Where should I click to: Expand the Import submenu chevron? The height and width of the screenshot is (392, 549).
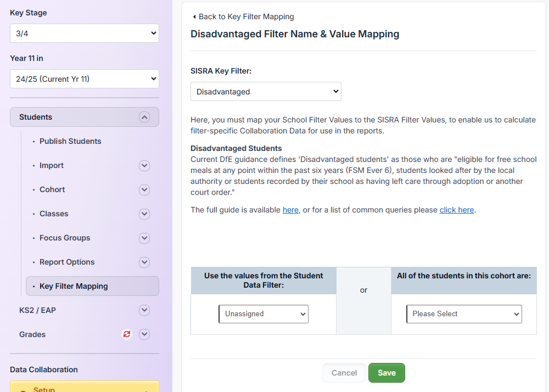(x=144, y=165)
